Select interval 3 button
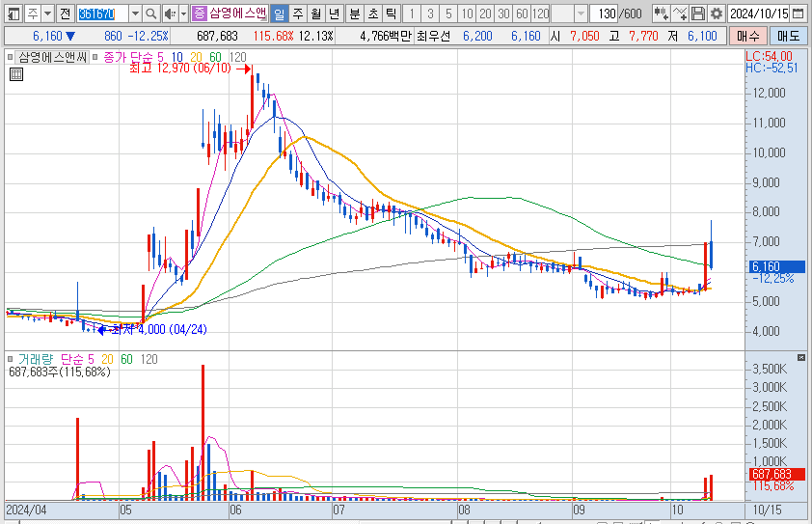This screenshot has width=812, height=524. (430, 14)
